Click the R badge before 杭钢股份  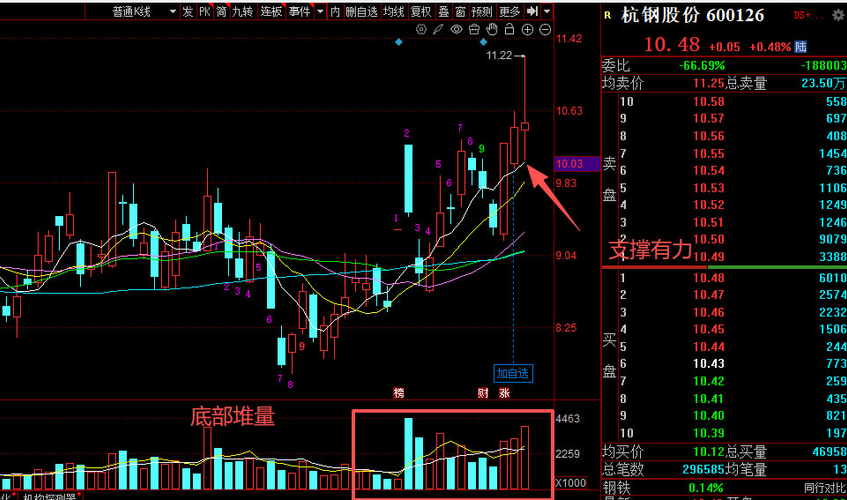607,15
